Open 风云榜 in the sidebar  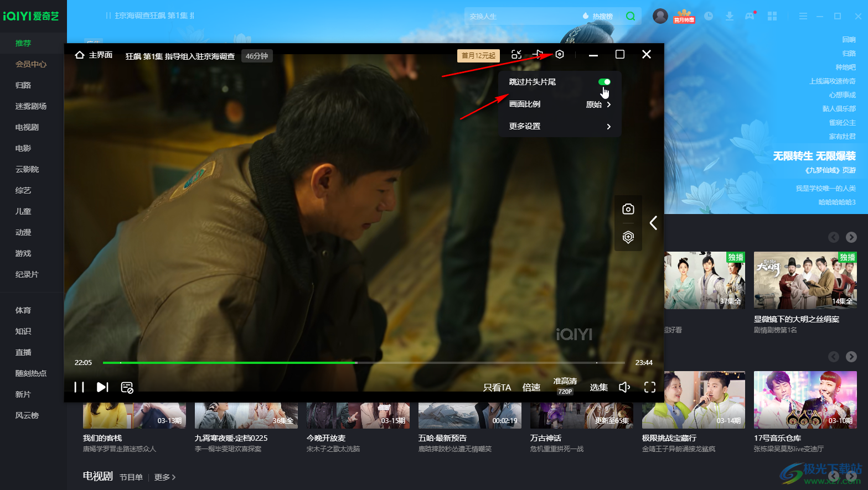tap(27, 415)
